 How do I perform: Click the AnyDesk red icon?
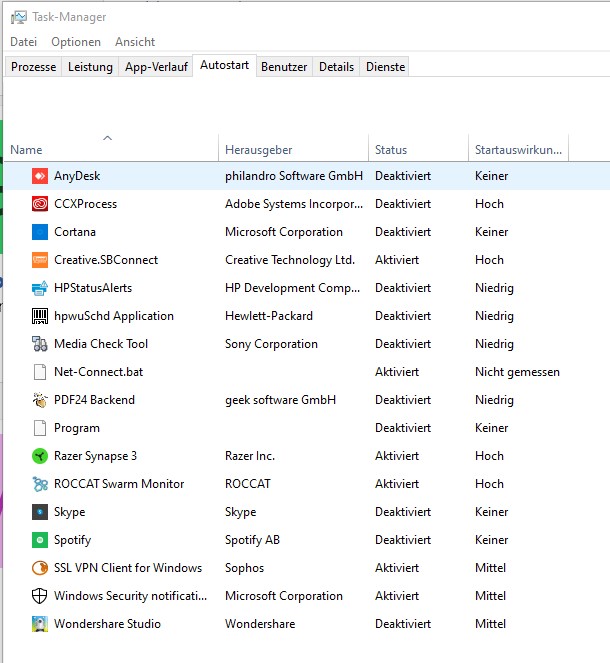point(40,176)
